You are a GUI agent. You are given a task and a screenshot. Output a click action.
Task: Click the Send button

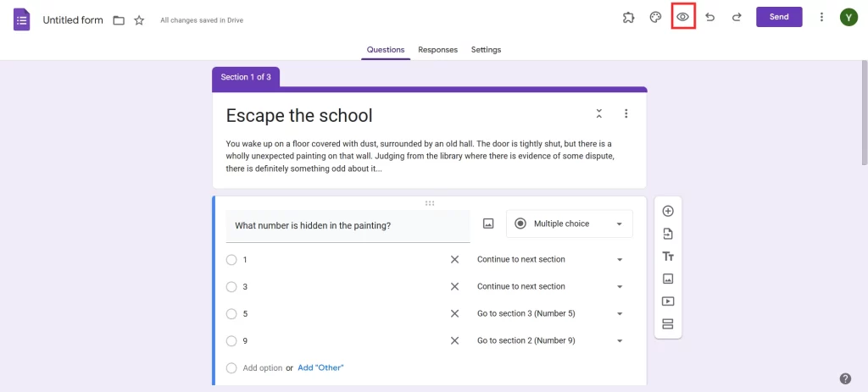pyautogui.click(x=778, y=17)
